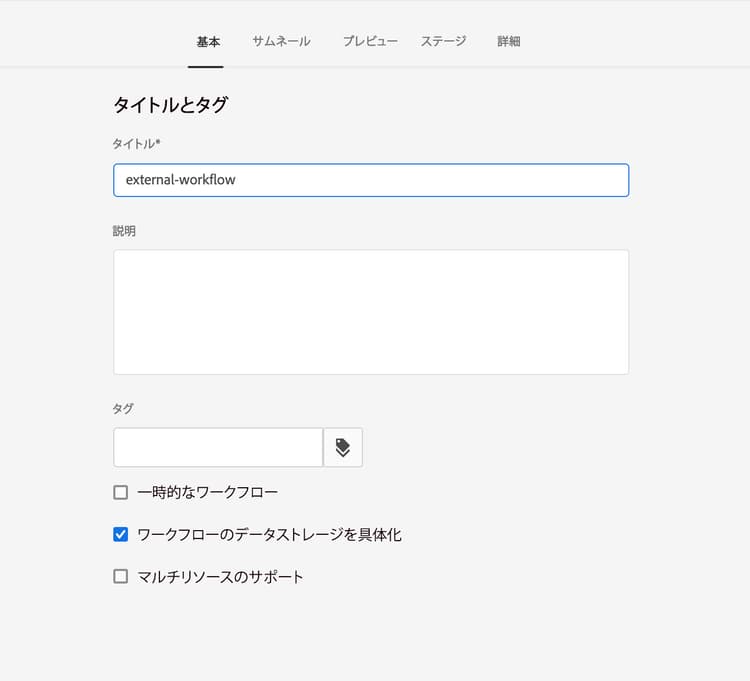Show the 詳細 tab
Image resolution: width=750 pixels, height=681 pixels.
(x=508, y=42)
